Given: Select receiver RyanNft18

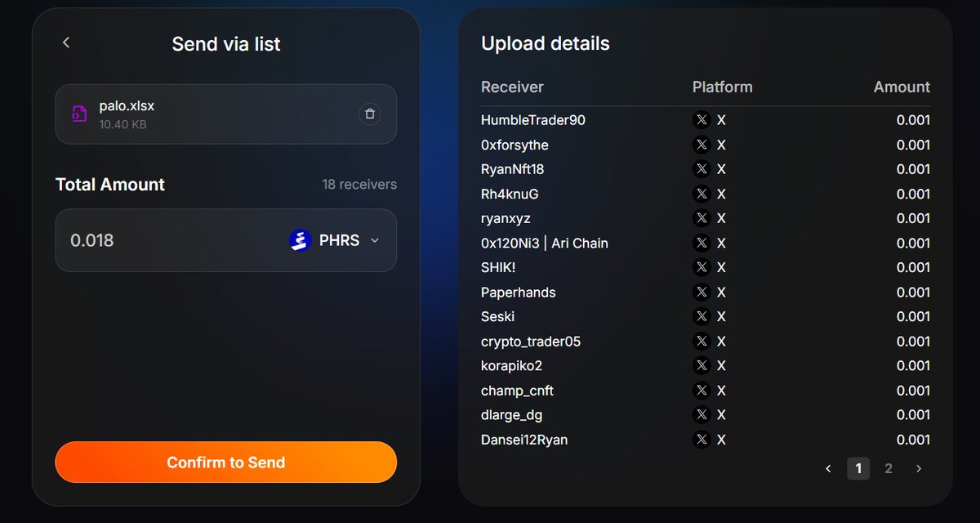Looking at the screenshot, I should pos(512,169).
